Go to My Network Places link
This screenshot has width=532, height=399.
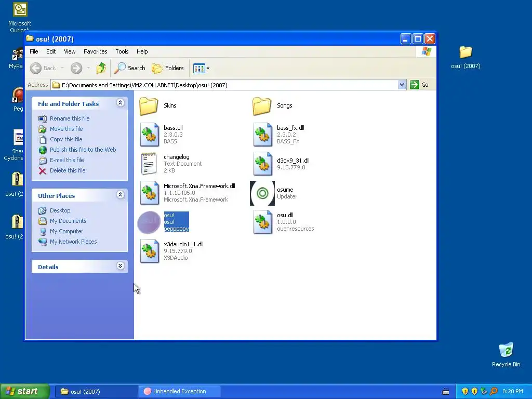click(73, 242)
